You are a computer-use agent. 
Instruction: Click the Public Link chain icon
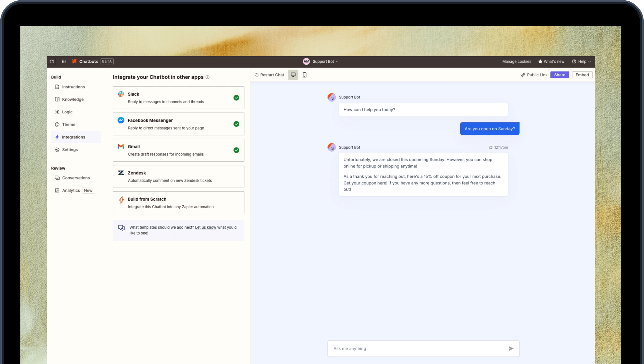tap(523, 75)
